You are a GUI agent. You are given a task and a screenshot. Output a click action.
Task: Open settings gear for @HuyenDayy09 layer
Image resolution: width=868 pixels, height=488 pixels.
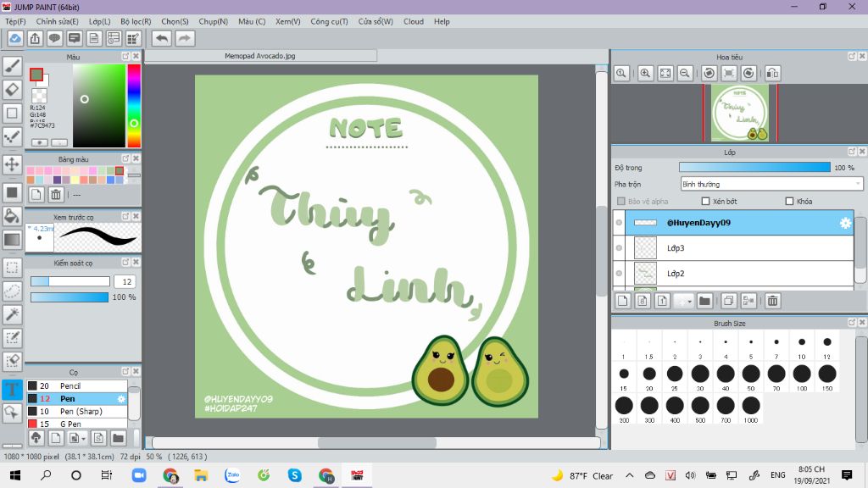coord(845,223)
